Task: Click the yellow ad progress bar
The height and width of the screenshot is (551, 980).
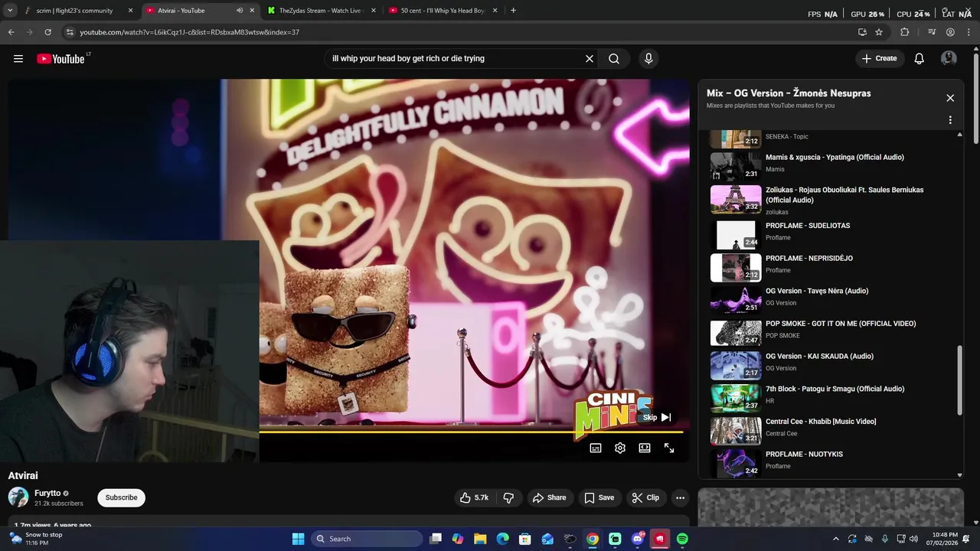Action: [x=470, y=432]
